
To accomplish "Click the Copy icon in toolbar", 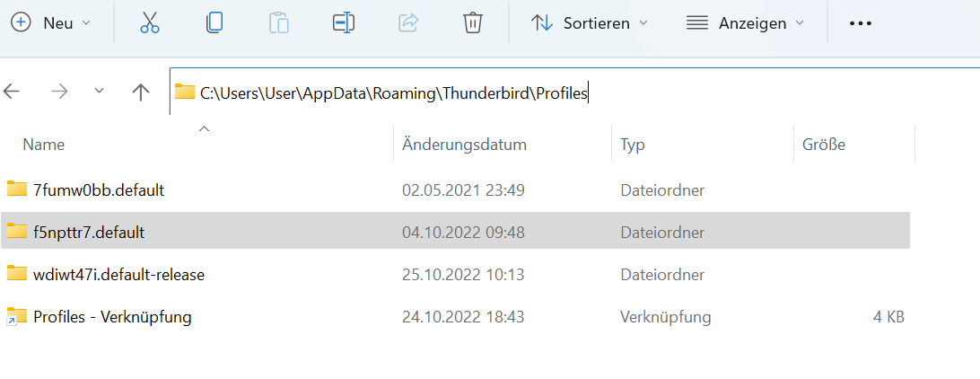I will pos(214,22).
